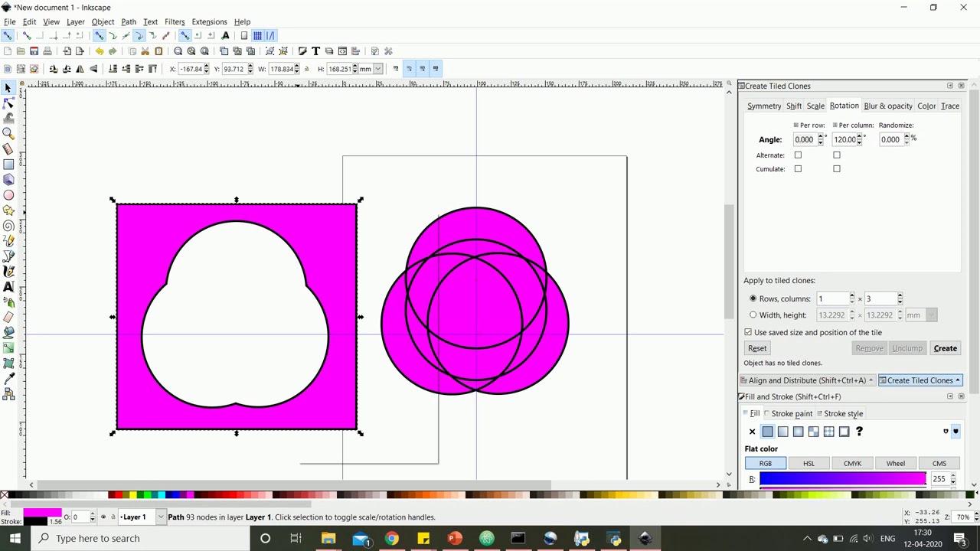Open the mm units dropdown in toolbar
Screen dimensions: 980x551
[x=377, y=69]
